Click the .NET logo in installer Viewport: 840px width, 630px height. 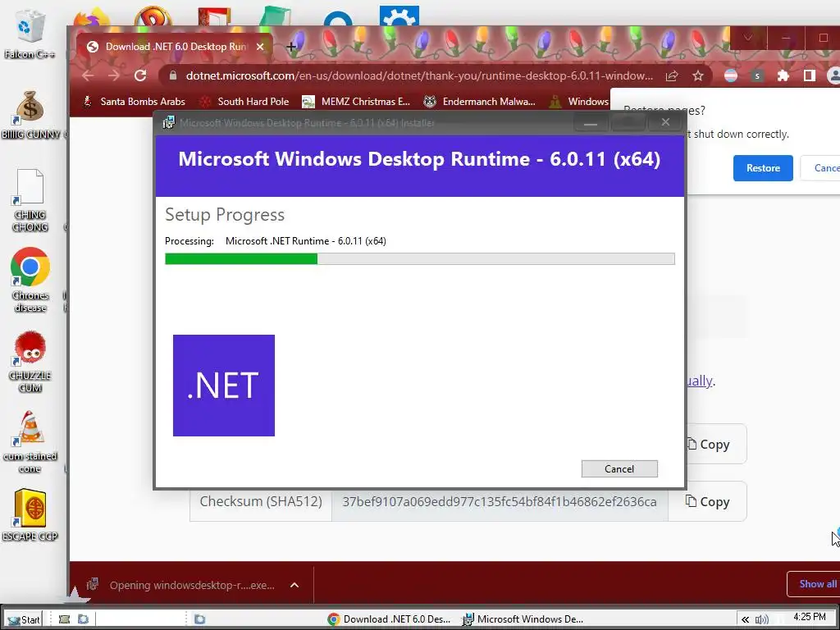coord(224,386)
